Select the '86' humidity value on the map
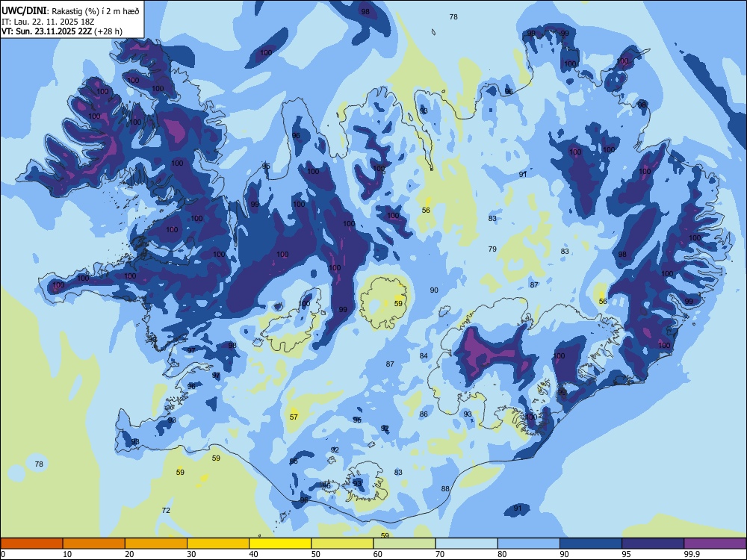 (424, 414)
